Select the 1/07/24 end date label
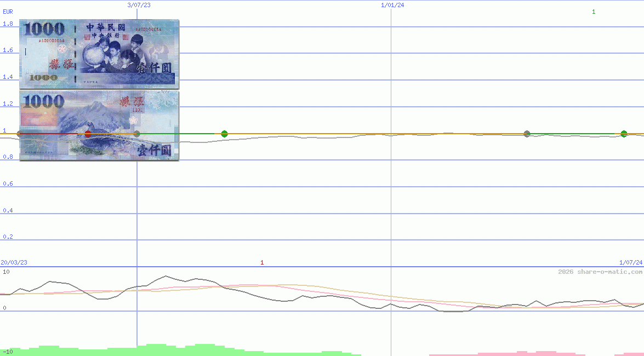The height and width of the screenshot is (356, 644). click(631, 263)
